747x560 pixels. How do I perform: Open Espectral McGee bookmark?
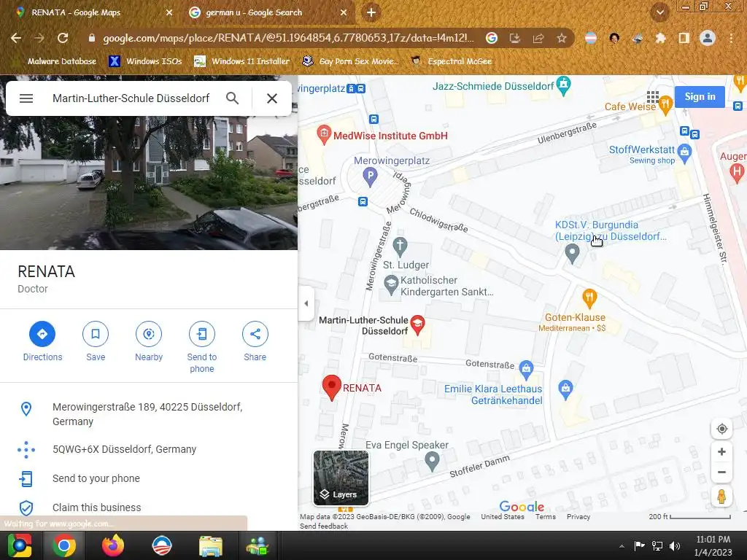[452, 61]
